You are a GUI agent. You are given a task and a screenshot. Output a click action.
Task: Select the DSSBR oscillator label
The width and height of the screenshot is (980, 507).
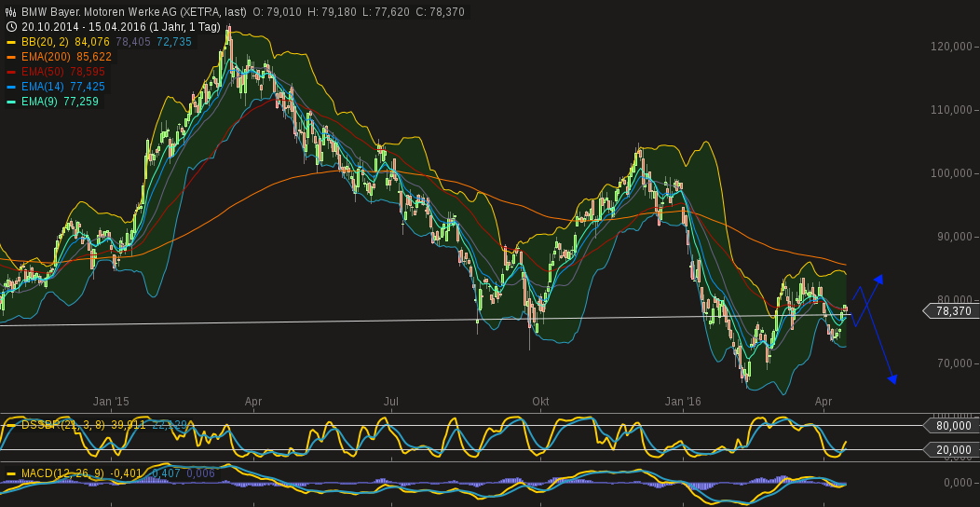[64, 425]
